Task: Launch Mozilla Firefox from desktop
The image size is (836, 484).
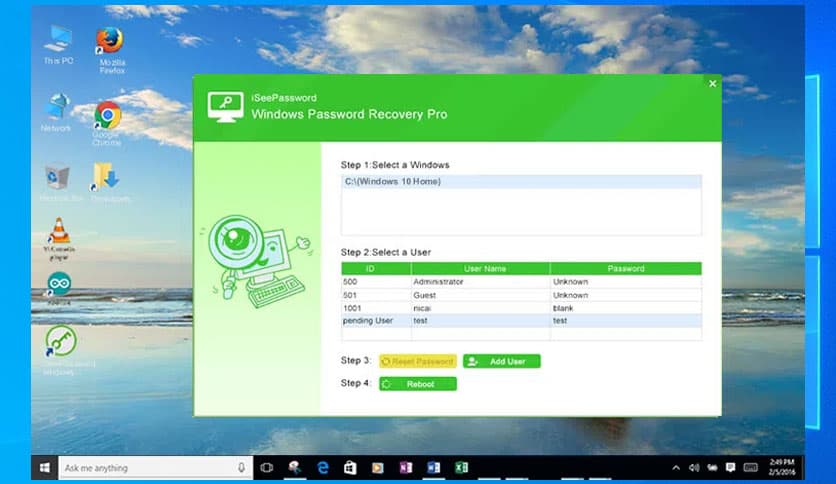Action: [111, 49]
